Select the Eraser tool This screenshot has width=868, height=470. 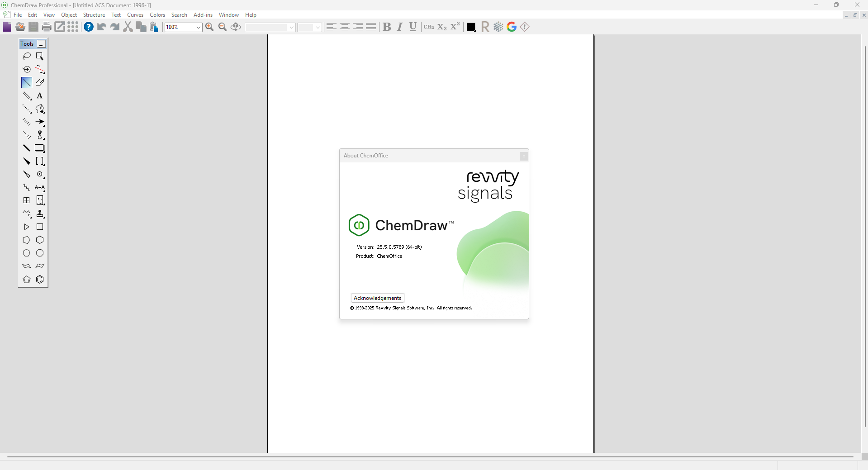40,82
